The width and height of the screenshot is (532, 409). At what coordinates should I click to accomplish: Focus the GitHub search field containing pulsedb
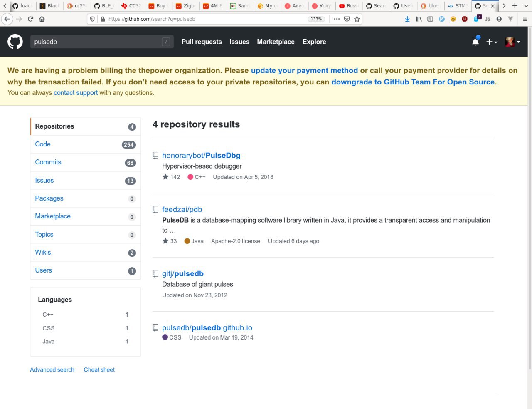pos(101,42)
